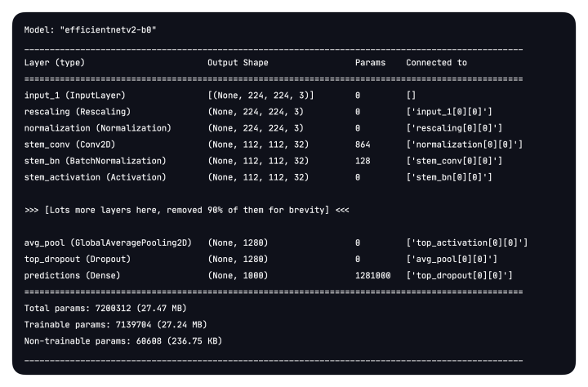Click the empty "[]" connection of input_1

(411, 96)
